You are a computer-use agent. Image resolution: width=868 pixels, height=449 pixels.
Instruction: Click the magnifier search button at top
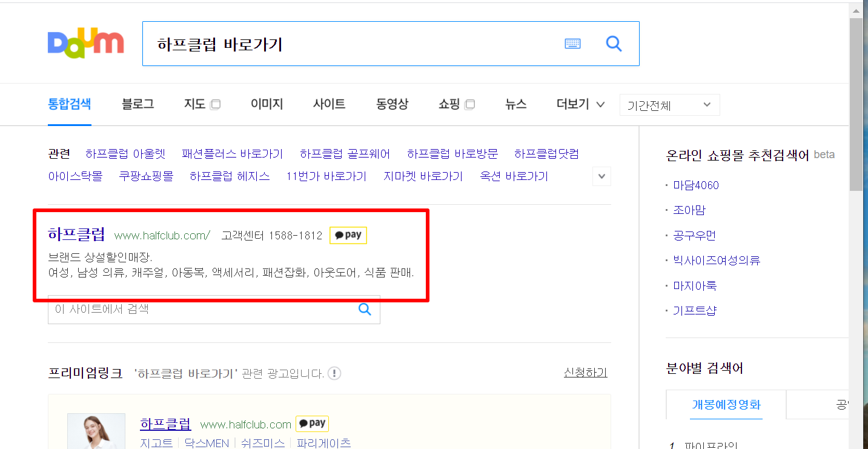point(614,44)
